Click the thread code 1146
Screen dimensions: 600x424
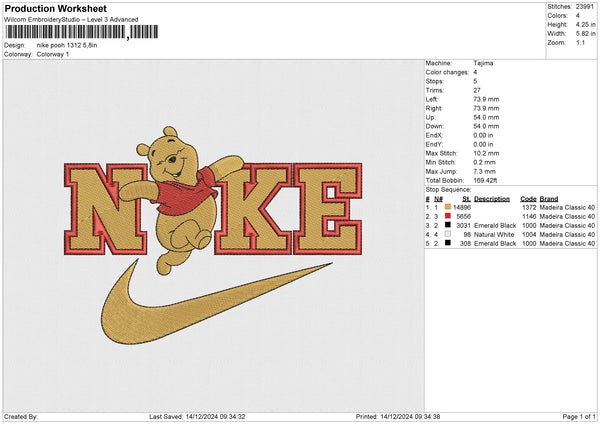tap(529, 217)
